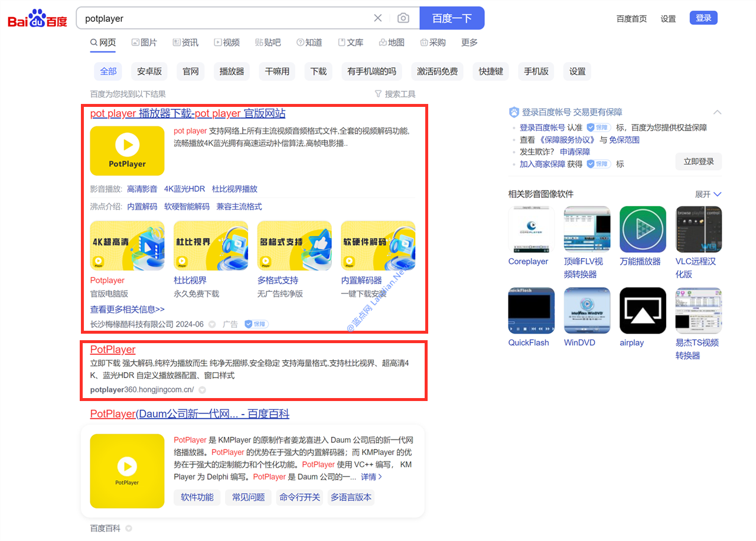Switch to the 采购 tab
This screenshot has width=756, height=541.
[433, 43]
